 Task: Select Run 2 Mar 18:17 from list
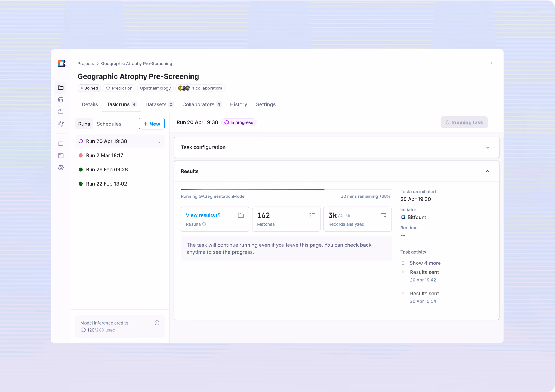(104, 155)
